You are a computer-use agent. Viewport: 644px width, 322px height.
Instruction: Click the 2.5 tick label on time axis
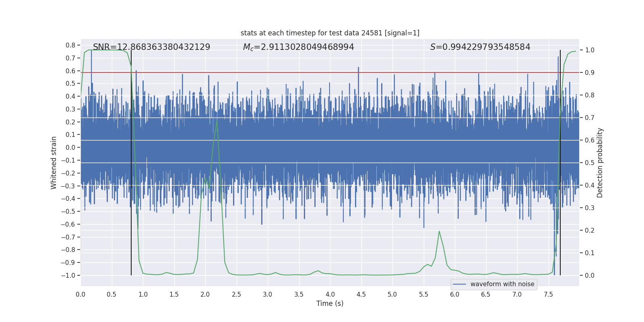[236, 295]
